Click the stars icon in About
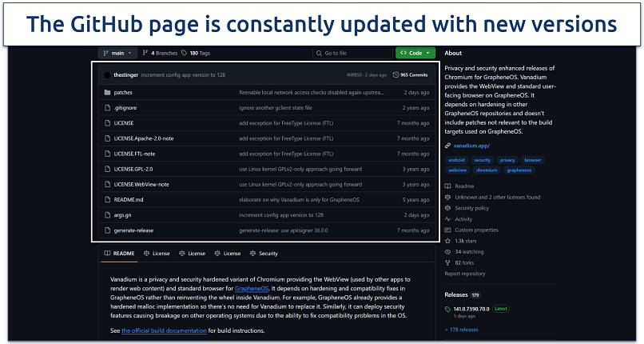 click(x=448, y=240)
